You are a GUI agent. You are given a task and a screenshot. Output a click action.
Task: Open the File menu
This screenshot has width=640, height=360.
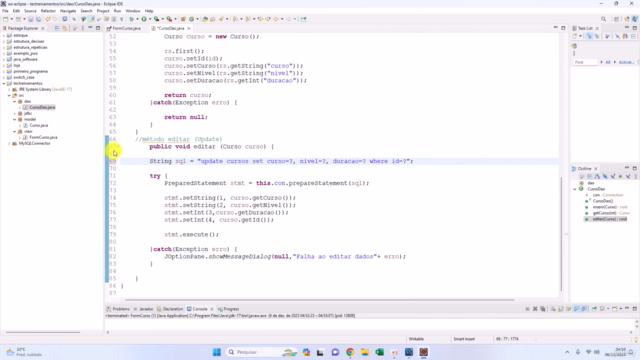click(5, 11)
